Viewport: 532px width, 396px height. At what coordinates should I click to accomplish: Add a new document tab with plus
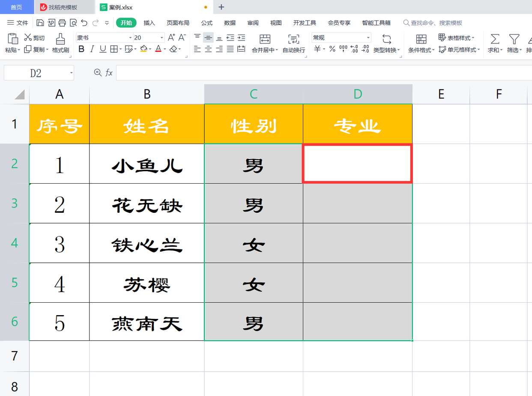[x=221, y=7]
